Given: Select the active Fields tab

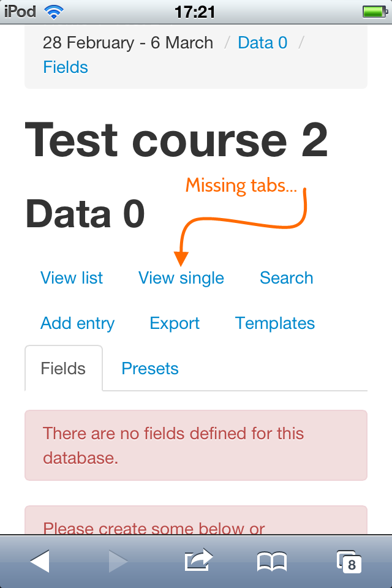Looking at the screenshot, I should (x=64, y=368).
